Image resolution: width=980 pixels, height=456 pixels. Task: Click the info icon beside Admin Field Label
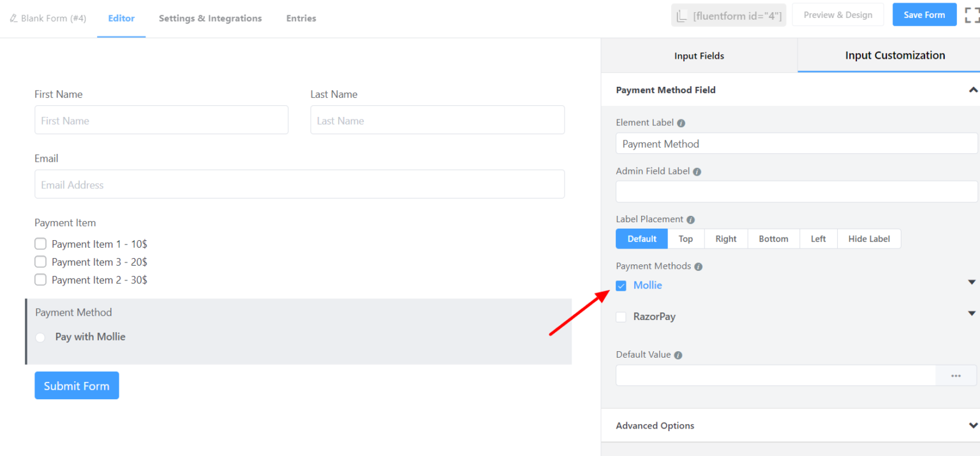(697, 171)
